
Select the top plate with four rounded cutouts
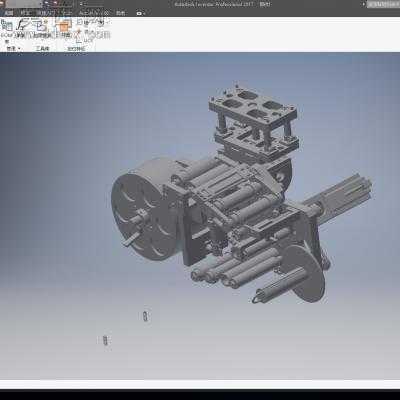click(x=253, y=106)
